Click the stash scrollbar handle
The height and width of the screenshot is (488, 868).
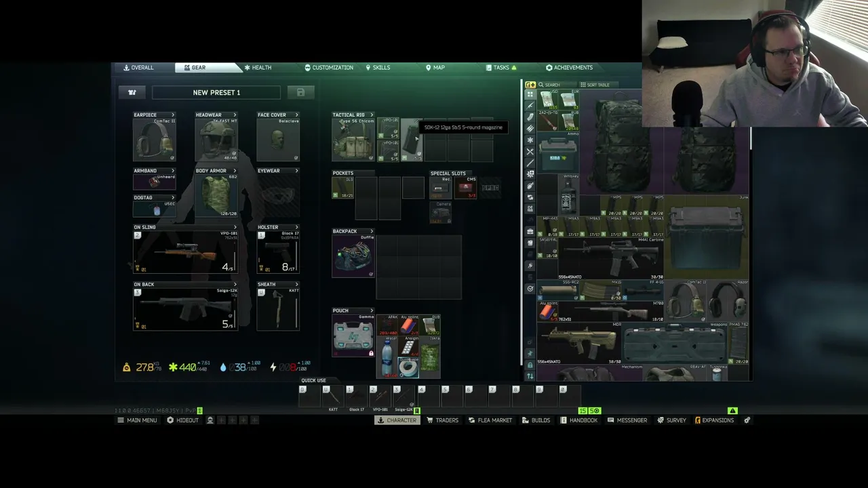pyautogui.click(x=750, y=140)
